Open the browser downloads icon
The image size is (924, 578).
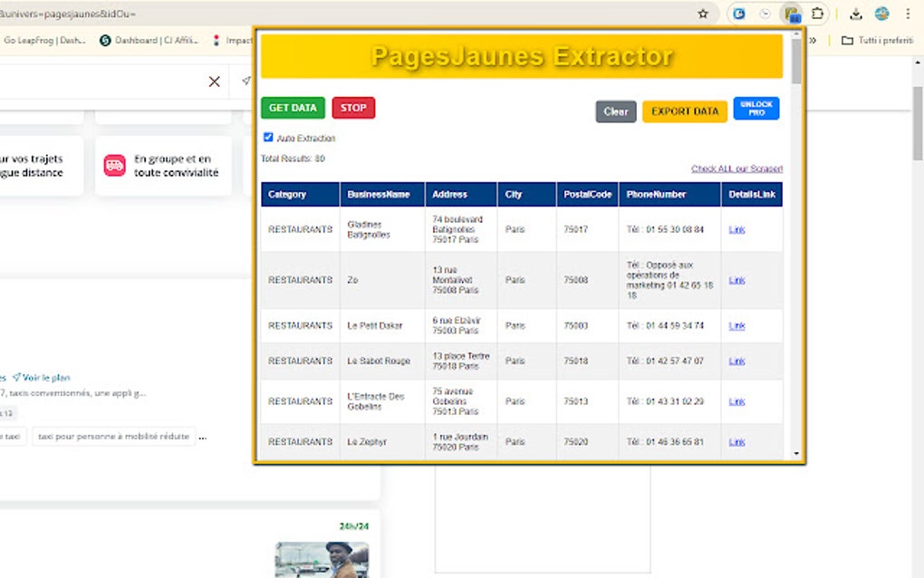tap(856, 14)
